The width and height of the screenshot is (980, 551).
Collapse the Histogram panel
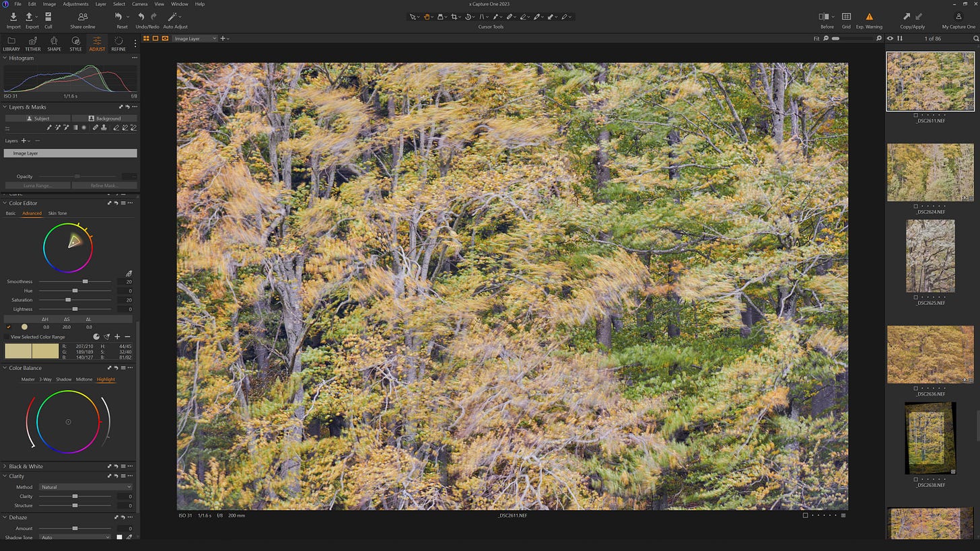tap(5, 58)
